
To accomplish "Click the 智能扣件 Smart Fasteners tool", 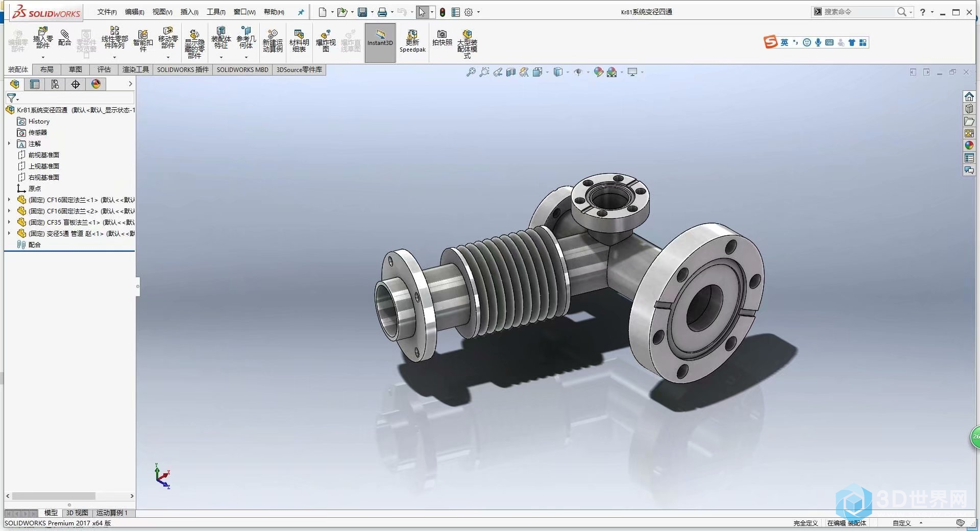I will click(x=143, y=41).
